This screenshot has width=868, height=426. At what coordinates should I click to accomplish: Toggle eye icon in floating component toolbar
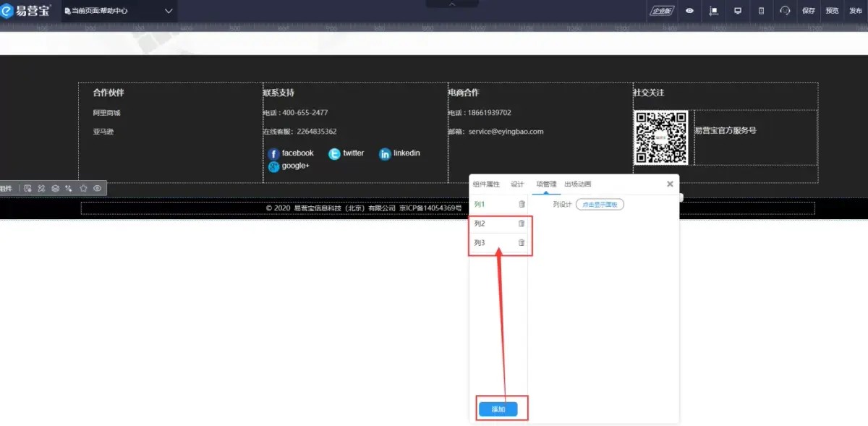tap(97, 188)
